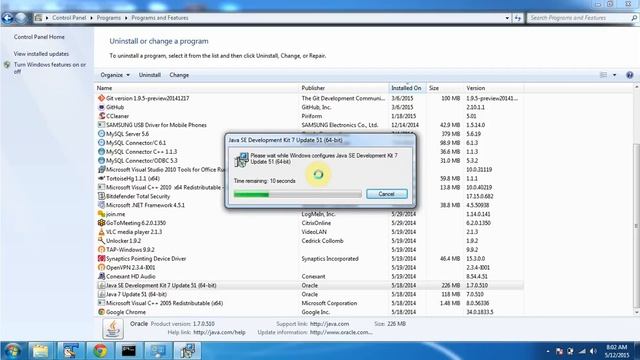Select the TortoiseHg 1.1.1 icon
640x360 pixels.
101,178
